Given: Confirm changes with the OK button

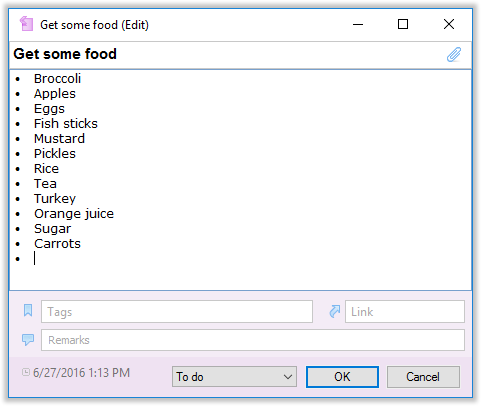Looking at the screenshot, I should point(342,377).
